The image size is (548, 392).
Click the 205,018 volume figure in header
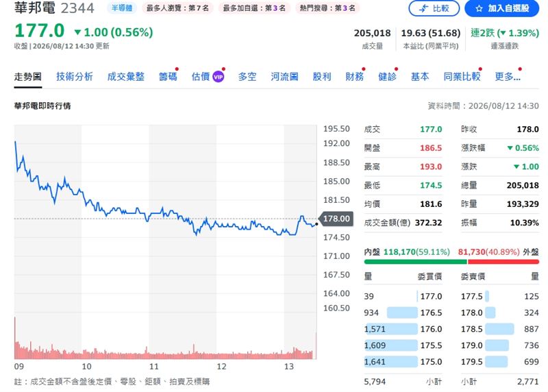(372, 33)
